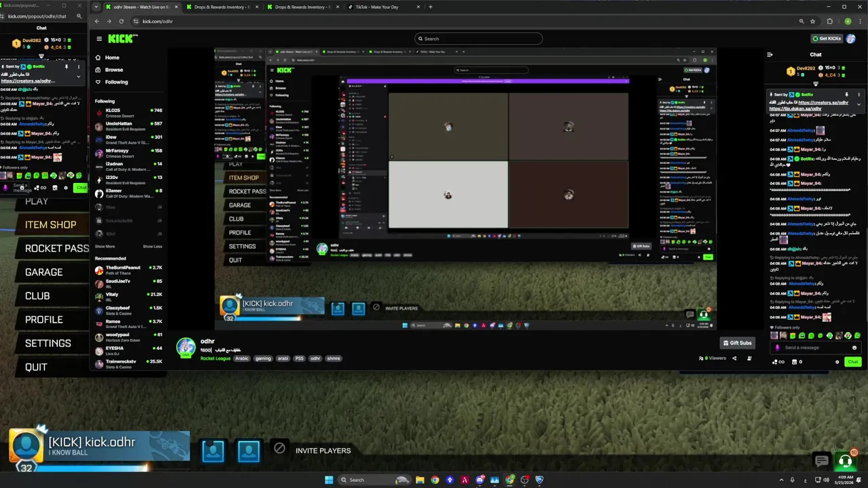Click the shop/points icon beside 0 in chat

(x=794, y=362)
